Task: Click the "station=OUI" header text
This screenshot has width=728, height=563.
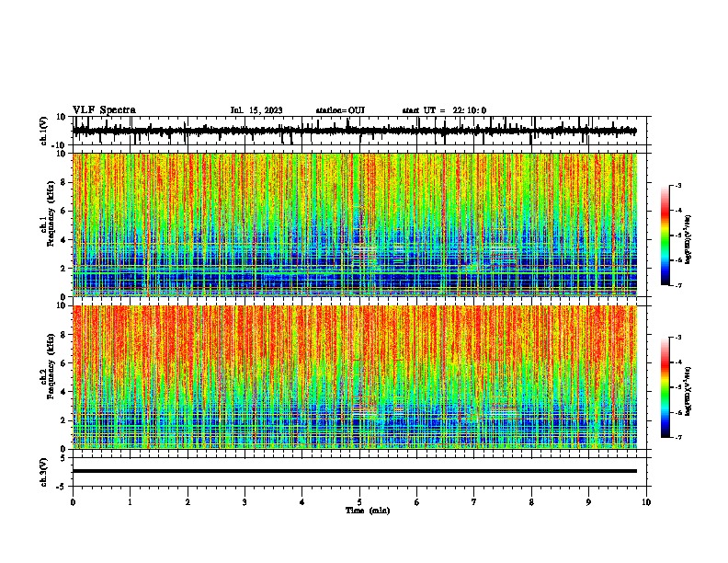Action: [340, 110]
